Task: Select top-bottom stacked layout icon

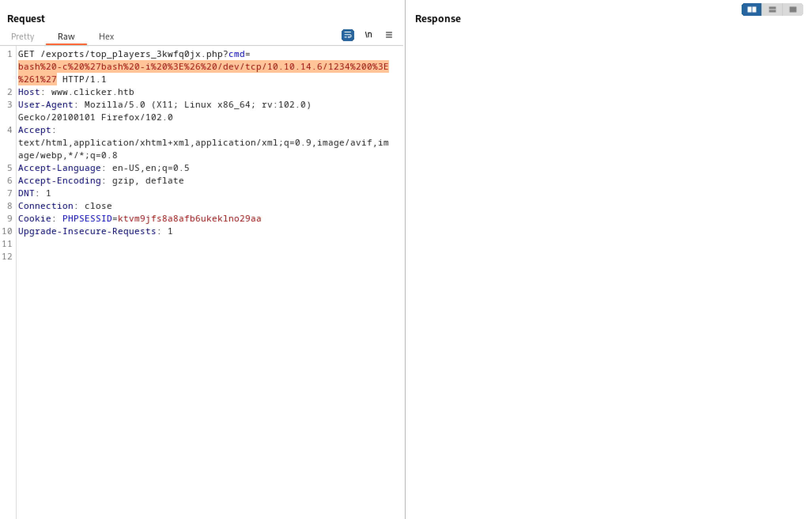Action: 772,9
